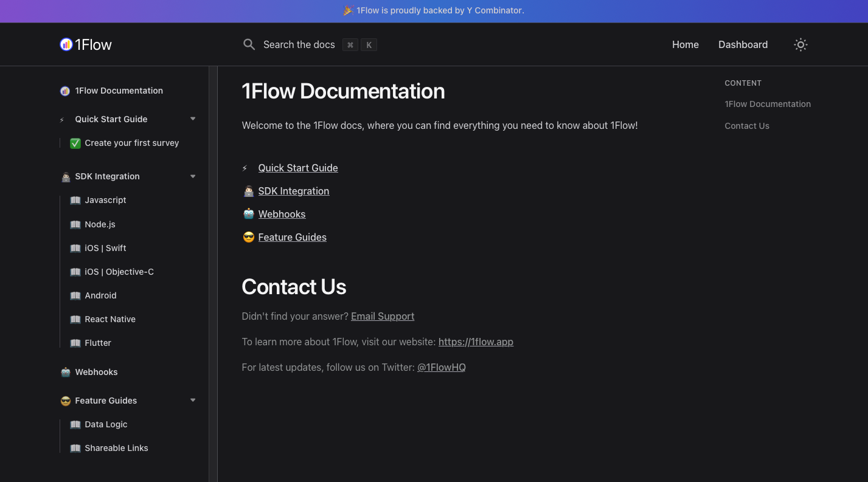The height and width of the screenshot is (482, 868).
Task: Open Dashboard in the top navigation
Action: 743,44
